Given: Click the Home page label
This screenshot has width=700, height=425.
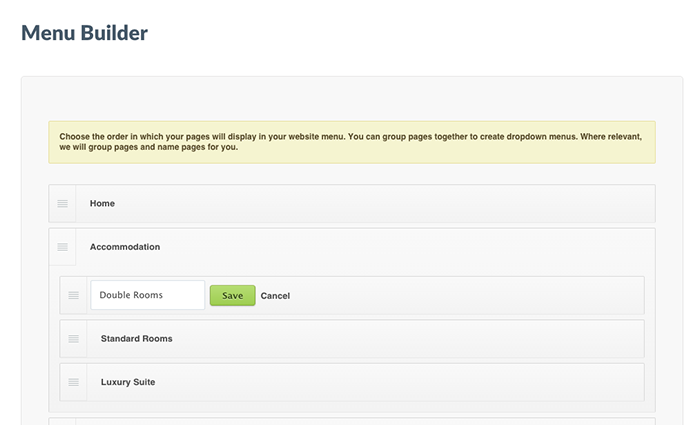Looking at the screenshot, I should (x=102, y=203).
